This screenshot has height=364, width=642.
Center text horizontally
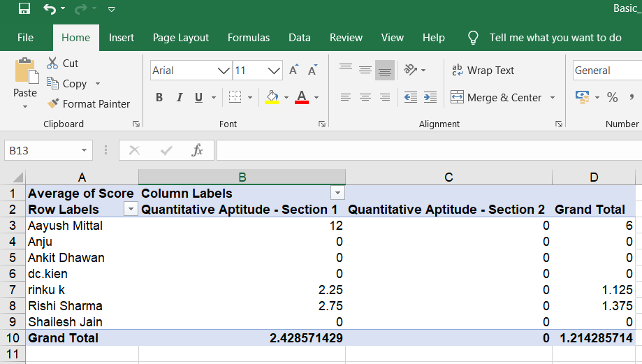point(365,97)
